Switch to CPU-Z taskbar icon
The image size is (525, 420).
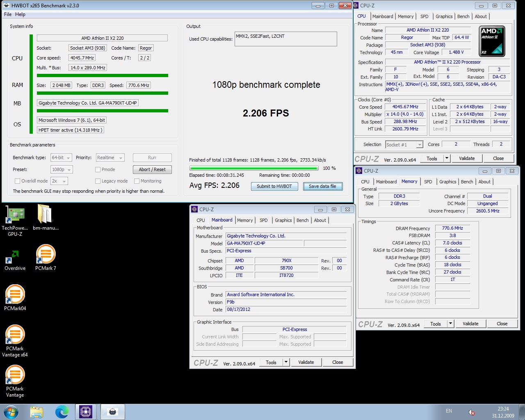(x=86, y=412)
